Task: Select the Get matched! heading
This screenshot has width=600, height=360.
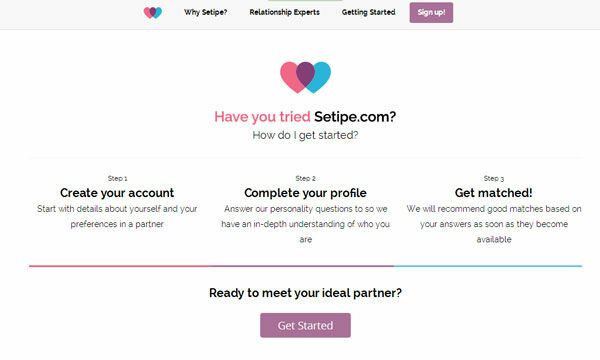Action: click(x=494, y=193)
